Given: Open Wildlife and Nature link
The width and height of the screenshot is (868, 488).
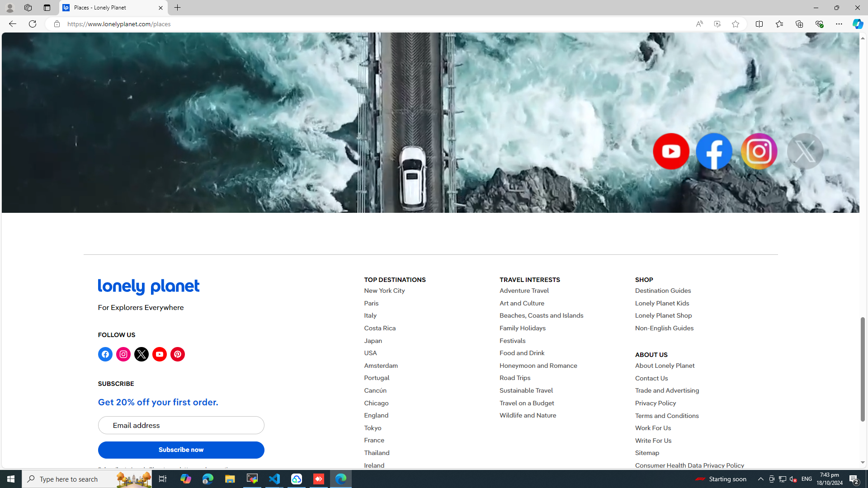Looking at the screenshot, I should (528, 415).
